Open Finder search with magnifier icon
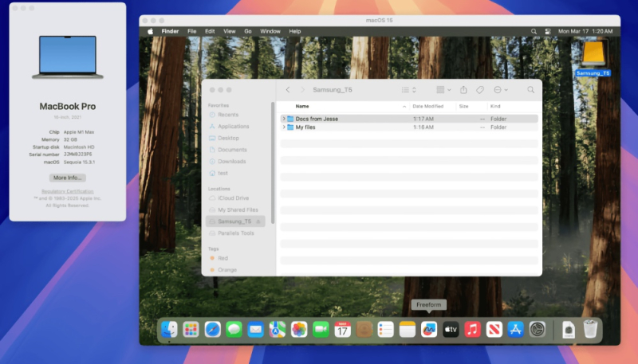Screen dimensions: 638x364 (530, 90)
